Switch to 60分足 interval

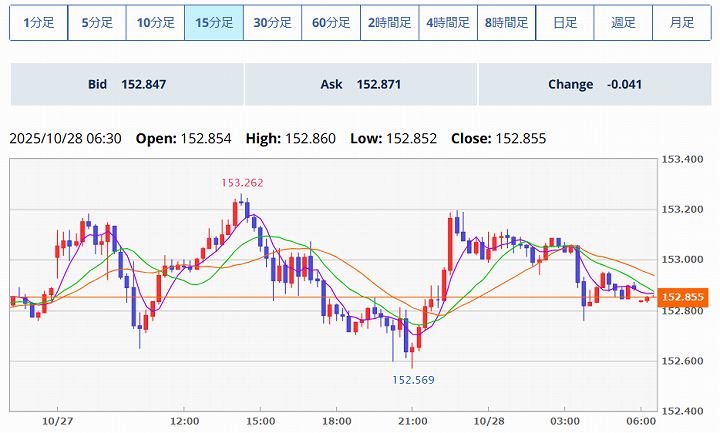coord(331,22)
